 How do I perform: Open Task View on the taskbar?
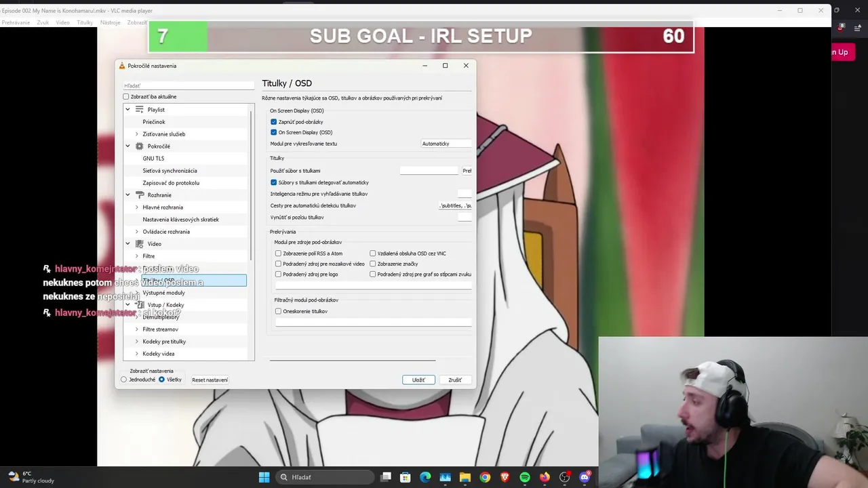coord(386,477)
